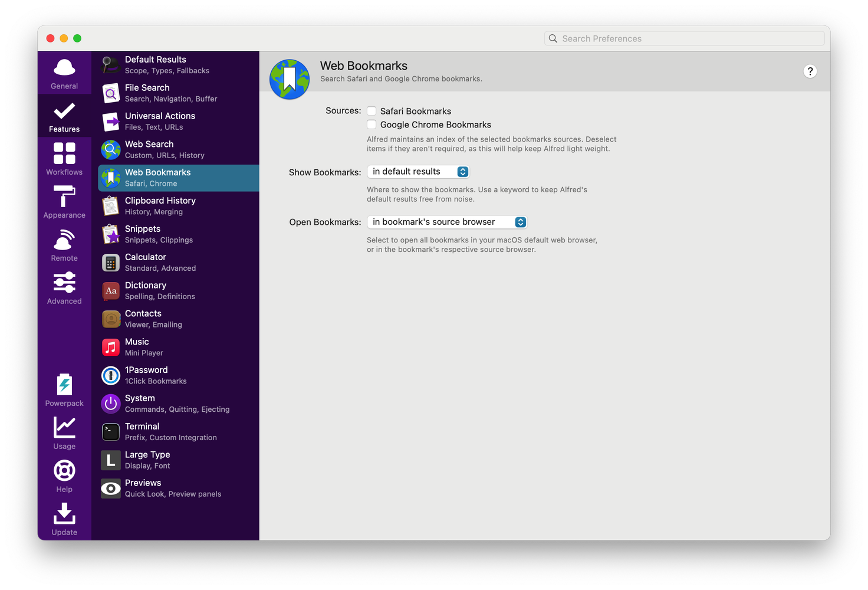The image size is (868, 590).
Task: Switch to the Appearance section
Action: [64, 202]
